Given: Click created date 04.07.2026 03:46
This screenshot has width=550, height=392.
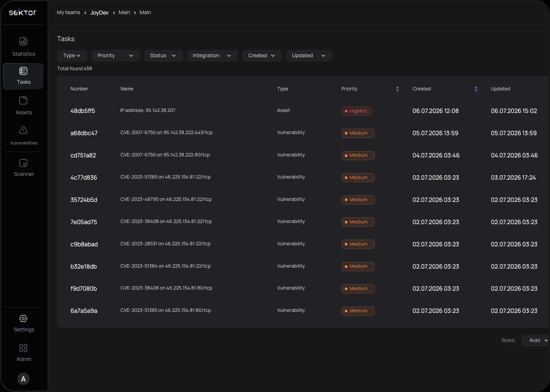Looking at the screenshot, I should pos(436,155).
